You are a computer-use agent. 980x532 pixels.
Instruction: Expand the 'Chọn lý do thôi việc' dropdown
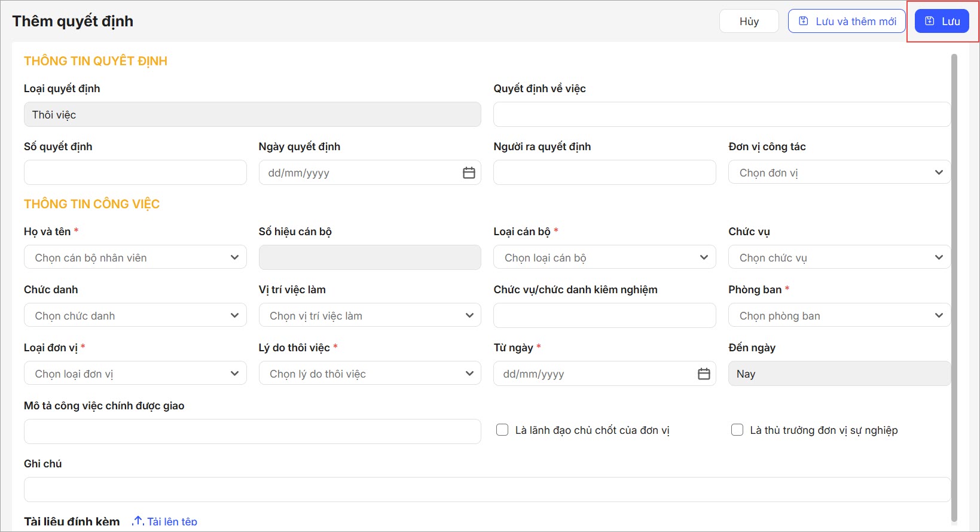tap(370, 373)
